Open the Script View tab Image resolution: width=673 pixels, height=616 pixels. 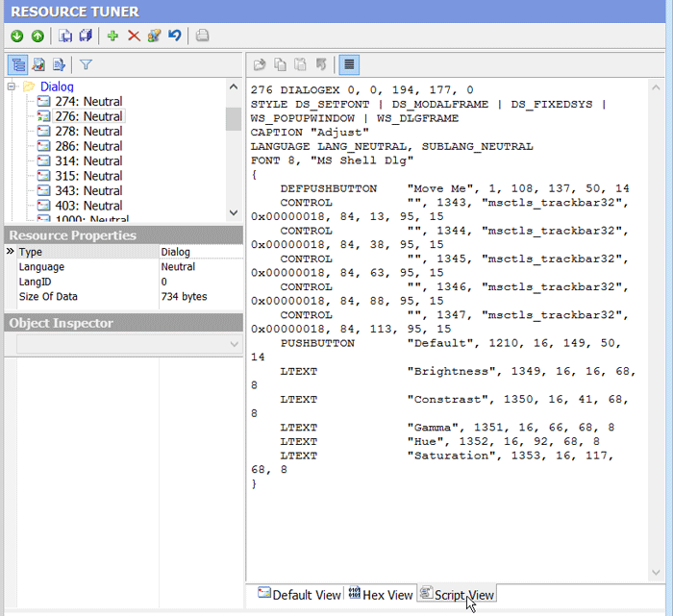click(457, 595)
